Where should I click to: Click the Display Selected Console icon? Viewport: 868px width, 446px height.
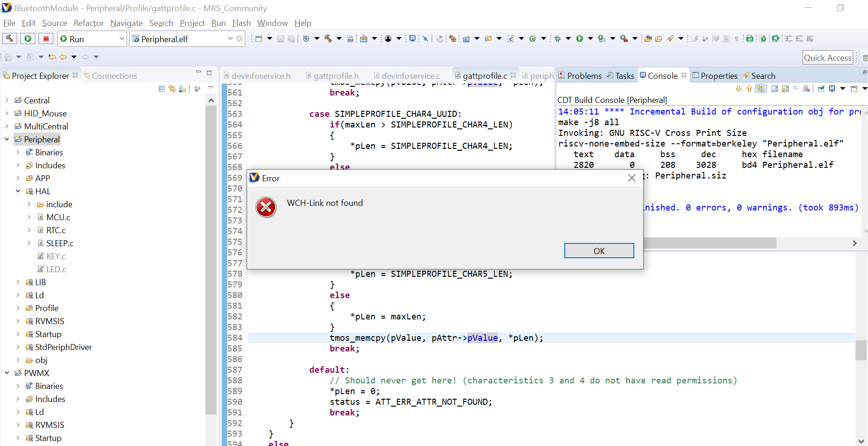pyautogui.click(x=832, y=89)
